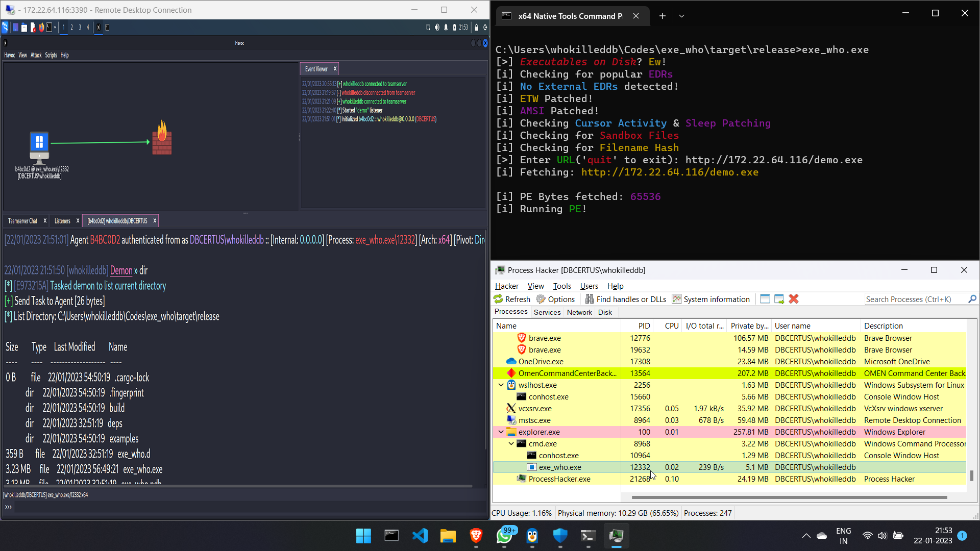Open Brave browser from Windows taskbar
The width and height of the screenshot is (980, 551).
coord(476,536)
